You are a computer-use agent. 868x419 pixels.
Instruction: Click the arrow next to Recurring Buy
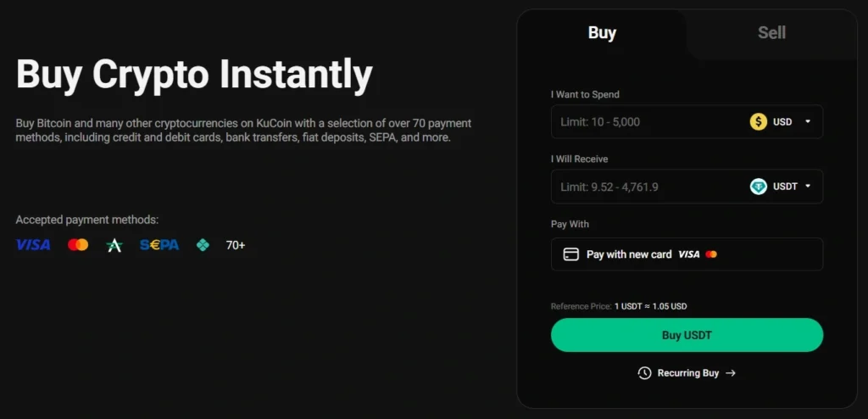click(731, 373)
